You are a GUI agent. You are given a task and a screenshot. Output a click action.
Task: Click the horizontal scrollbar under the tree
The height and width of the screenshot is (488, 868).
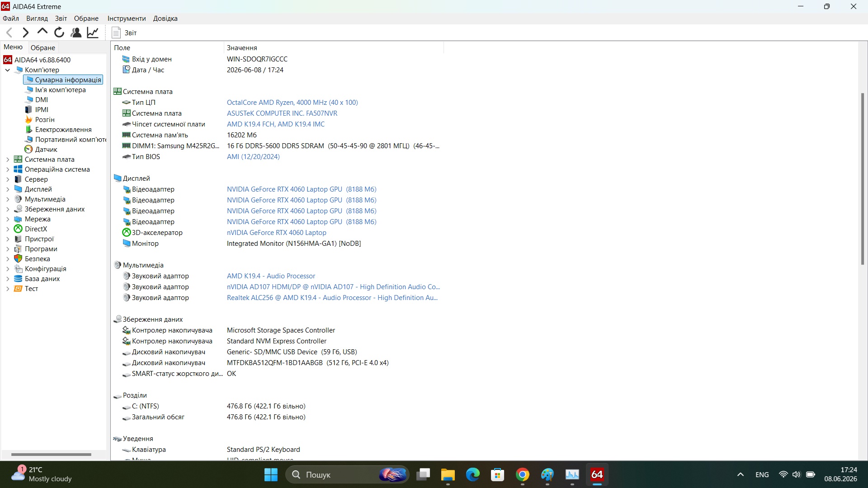click(x=51, y=455)
